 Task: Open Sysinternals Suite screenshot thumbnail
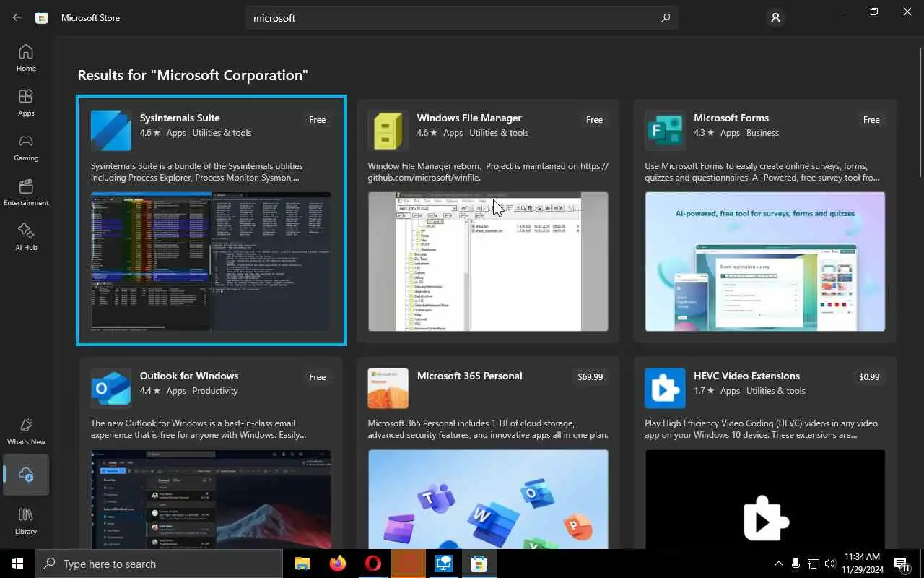pyautogui.click(x=211, y=262)
